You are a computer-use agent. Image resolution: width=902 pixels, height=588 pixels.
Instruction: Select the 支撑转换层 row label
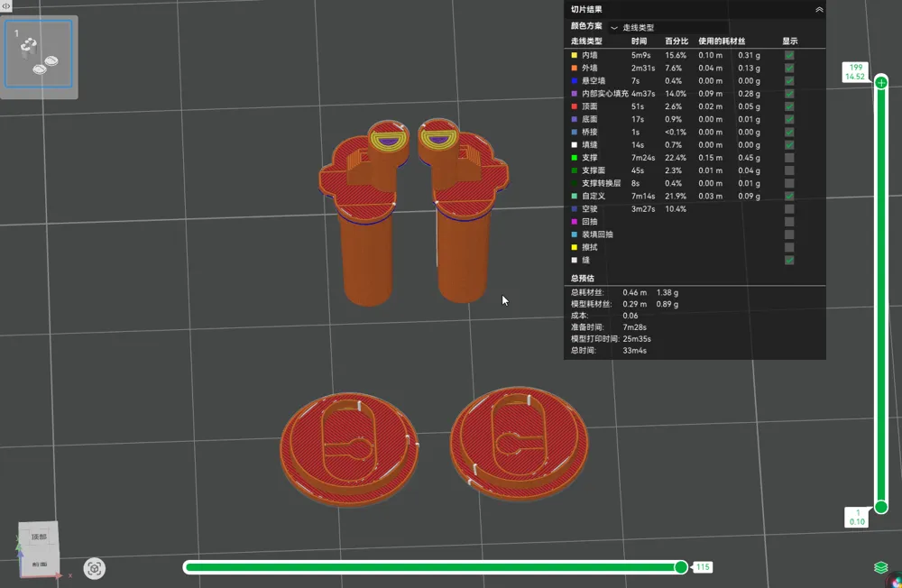(601, 183)
